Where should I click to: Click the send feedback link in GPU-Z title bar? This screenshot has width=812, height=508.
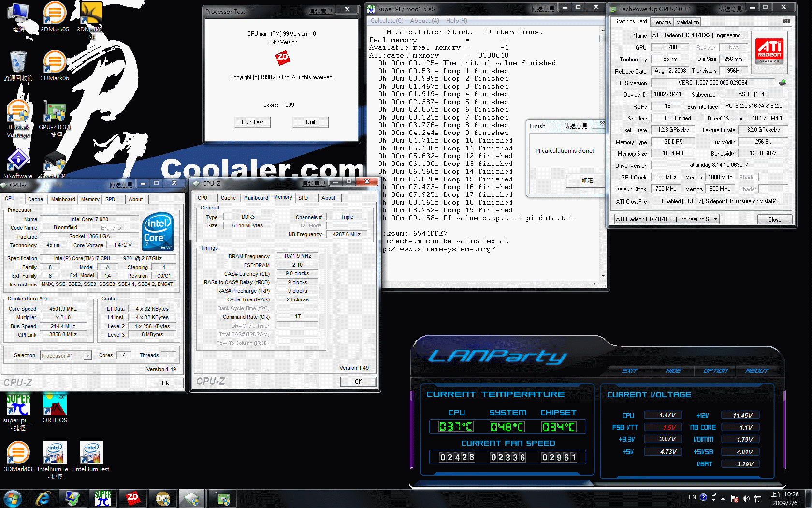[730, 9]
